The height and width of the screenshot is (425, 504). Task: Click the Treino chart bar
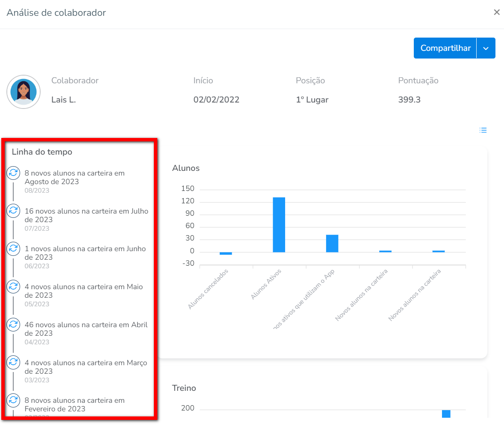tap(446, 413)
